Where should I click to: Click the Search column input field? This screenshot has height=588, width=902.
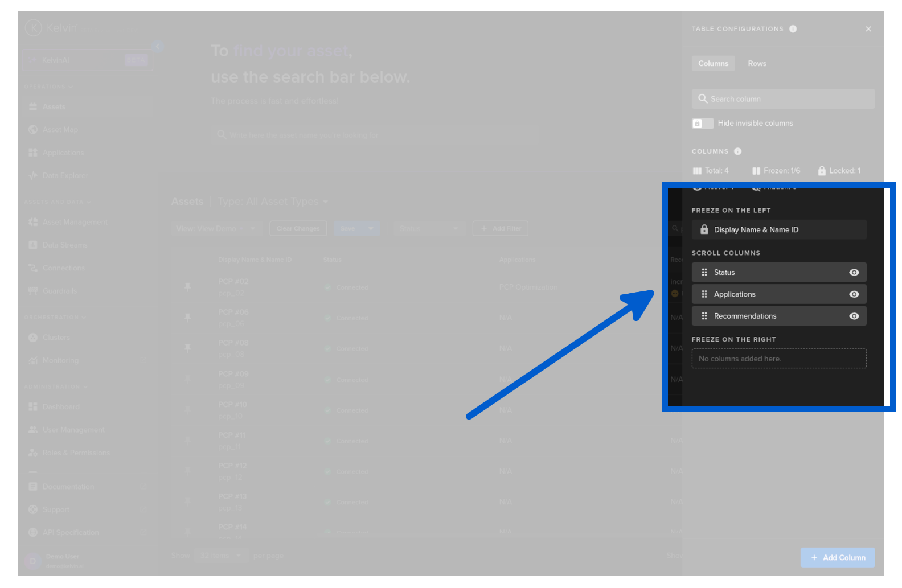(x=783, y=99)
